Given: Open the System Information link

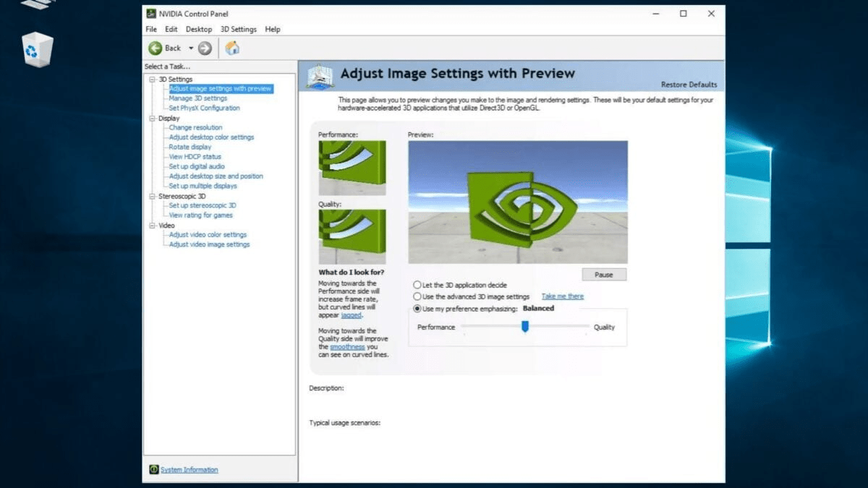Looking at the screenshot, I should click(189, 470).
